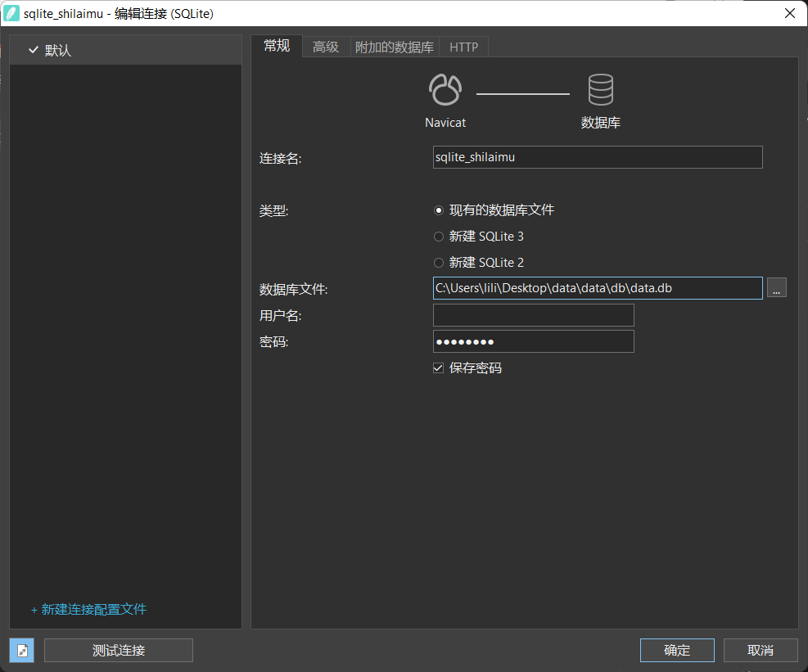Click the Navicat logo icon
Image resolution: width=808 pixels, height=672 pixels.
click(445, 90)
